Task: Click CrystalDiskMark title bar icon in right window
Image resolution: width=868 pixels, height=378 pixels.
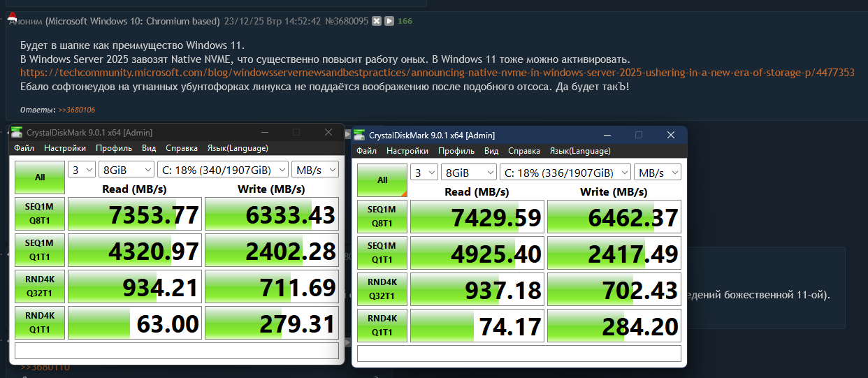Action: pyautogui.click(x=360, y=135)
